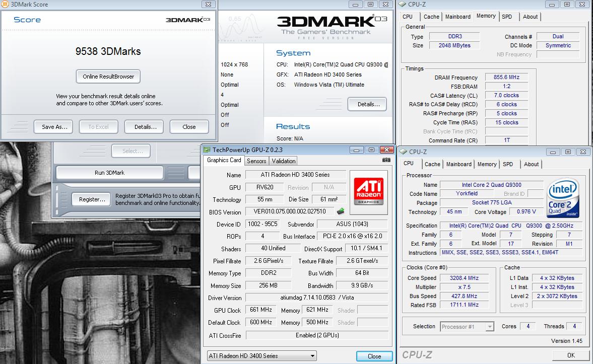
Task: Click the Default Clock 600 MHz value
Action: point(261,322)
